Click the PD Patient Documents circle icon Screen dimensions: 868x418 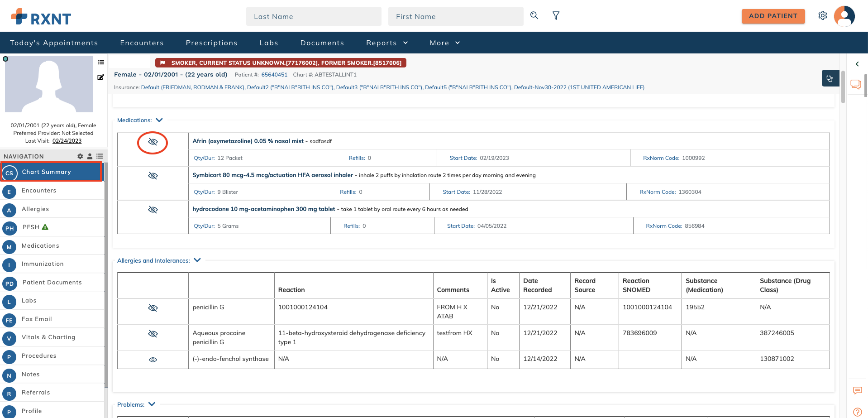[10, 283]
